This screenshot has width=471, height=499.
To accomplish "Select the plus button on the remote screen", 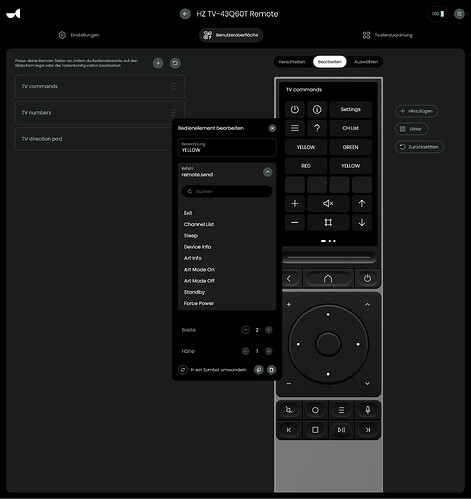I will 295,203.
